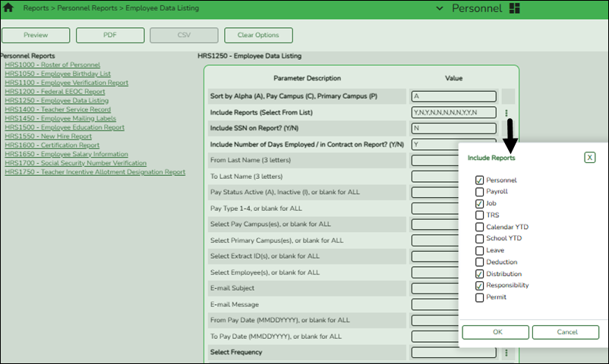Open HRS1100 - Employee Verification Report

point(66,83)
